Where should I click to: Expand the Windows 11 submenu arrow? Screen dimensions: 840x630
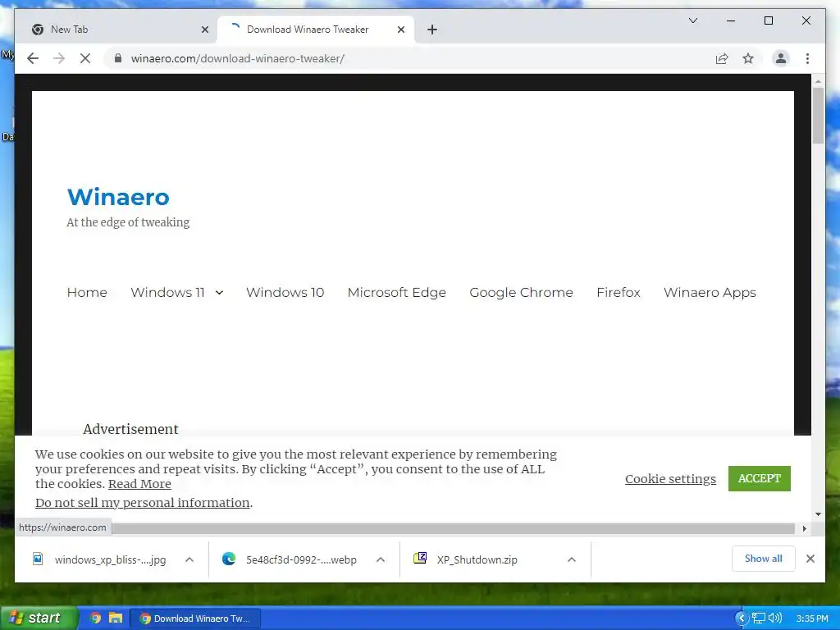click(x=219, y=293)
